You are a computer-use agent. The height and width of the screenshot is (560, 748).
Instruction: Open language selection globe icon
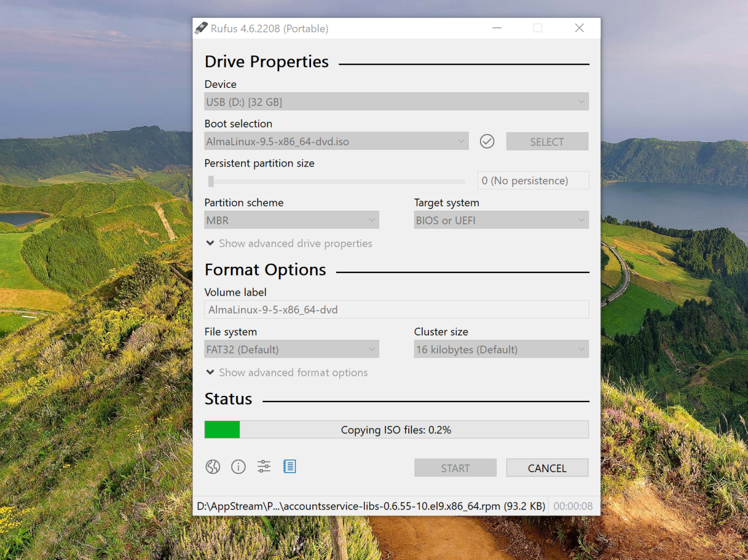213,466
